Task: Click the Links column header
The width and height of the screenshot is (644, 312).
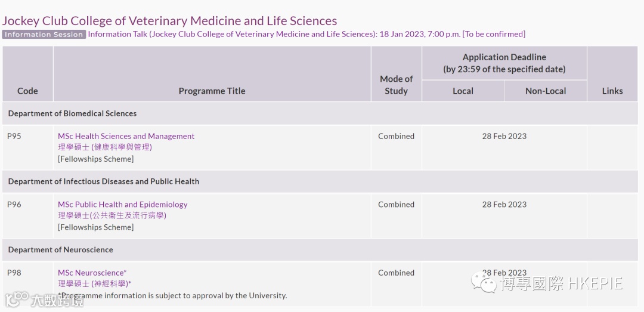Action: 612,91
